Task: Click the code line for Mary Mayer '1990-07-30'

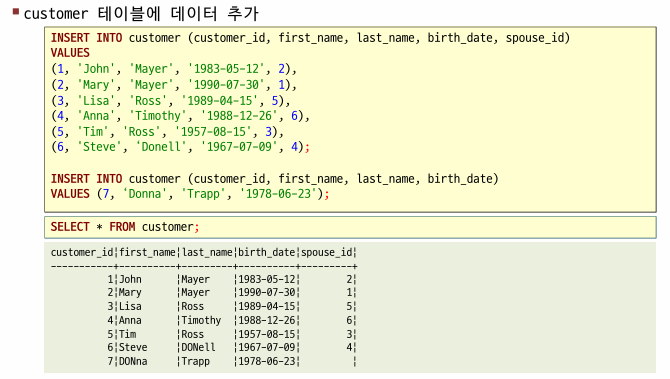Action: click(173, 85)
